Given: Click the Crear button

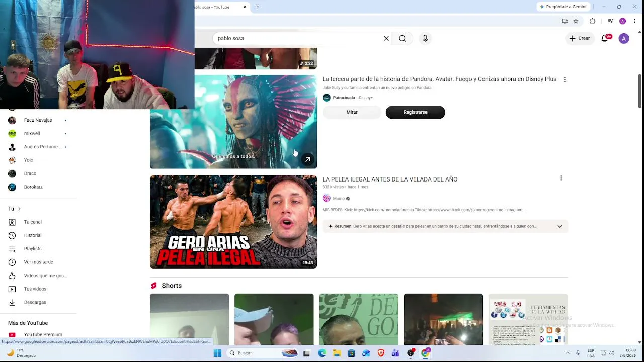Looking at the screenshot, I should (580, 38).
